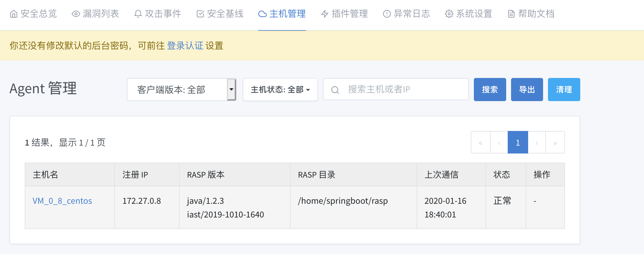This screenshot has height=254, width=644.
Task: Open the 系统设置 tab
Action: [469, 14]
